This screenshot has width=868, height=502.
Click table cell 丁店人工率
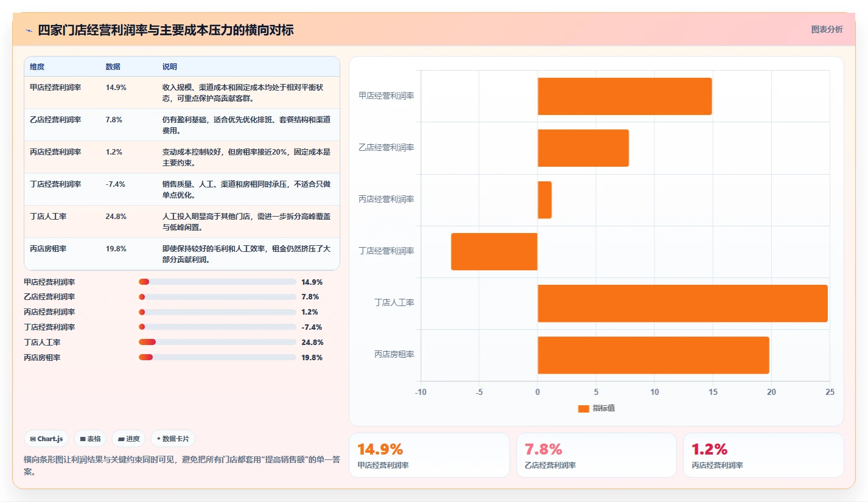(x=48, y=216)
